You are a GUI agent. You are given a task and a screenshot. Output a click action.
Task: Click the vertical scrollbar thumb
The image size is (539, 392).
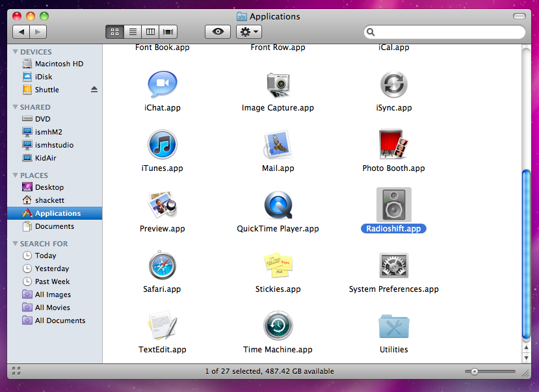click(x=526, y=254)
